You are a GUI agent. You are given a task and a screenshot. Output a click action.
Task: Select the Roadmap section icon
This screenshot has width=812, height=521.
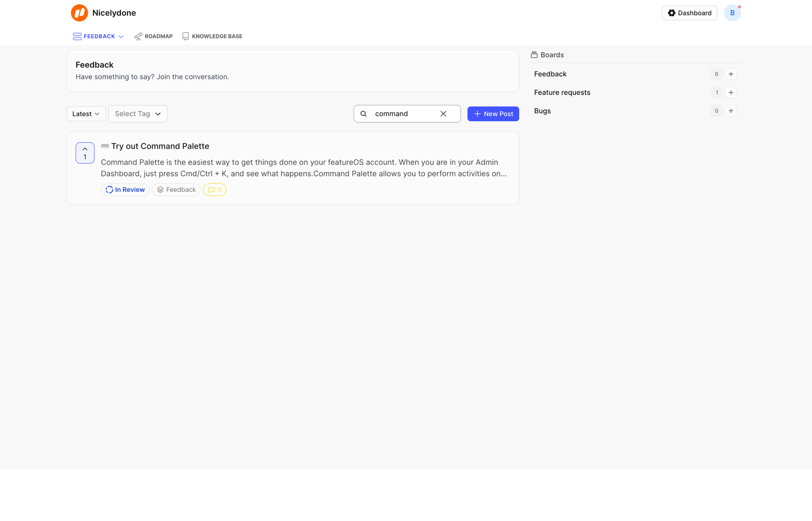tap(138, 36)
